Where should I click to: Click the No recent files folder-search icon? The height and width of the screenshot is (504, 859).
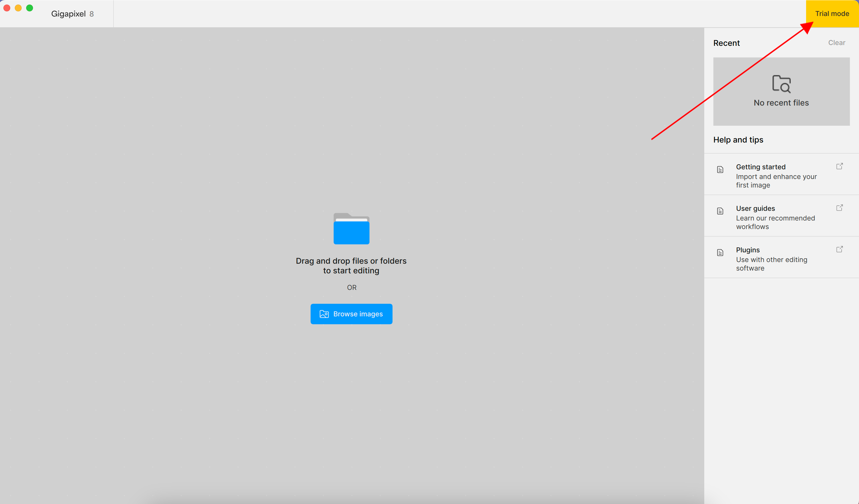[781, 84]
